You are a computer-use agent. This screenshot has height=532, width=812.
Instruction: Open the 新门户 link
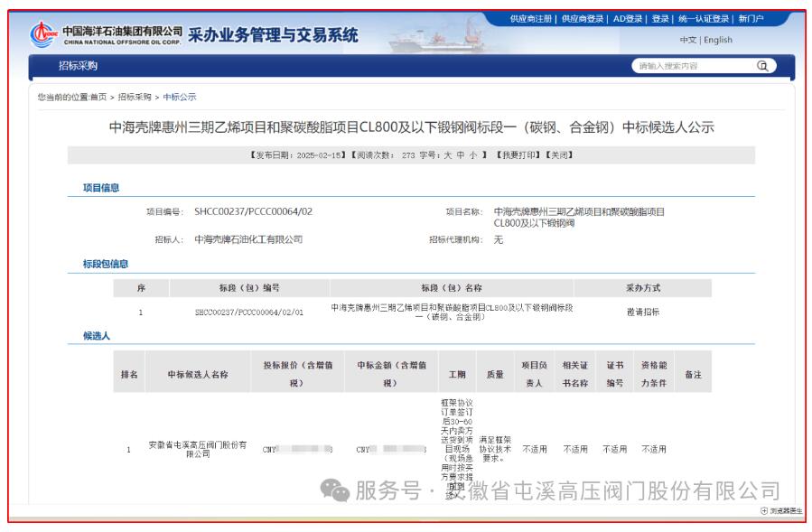pyautogui.click(x=751, y=19)
